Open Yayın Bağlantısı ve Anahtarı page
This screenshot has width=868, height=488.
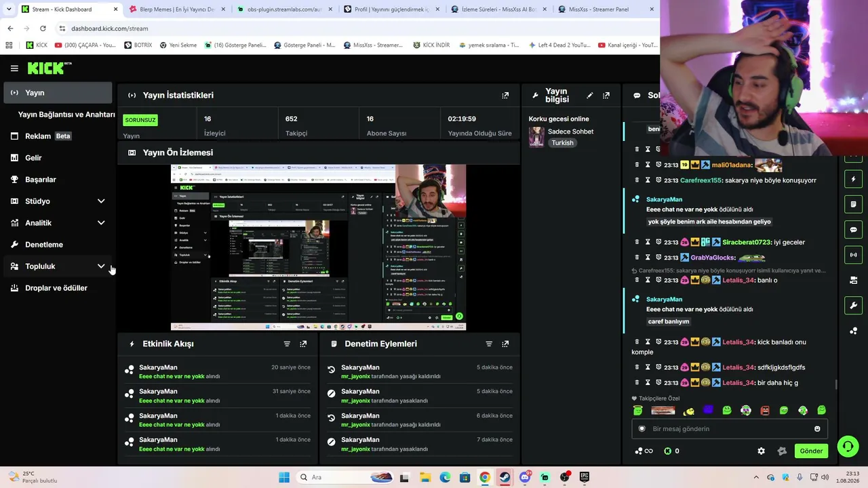[x=66, y=115]
